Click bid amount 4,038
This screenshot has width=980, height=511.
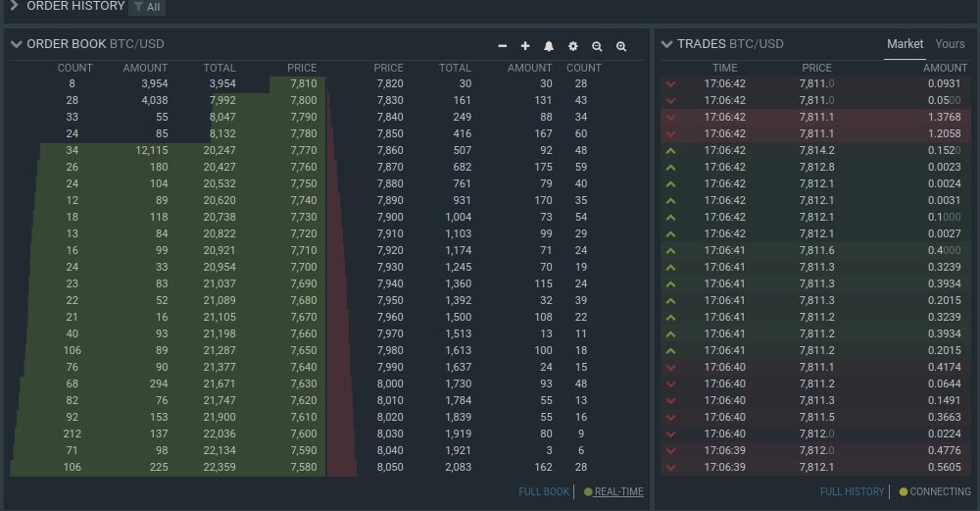coord(155,100)
